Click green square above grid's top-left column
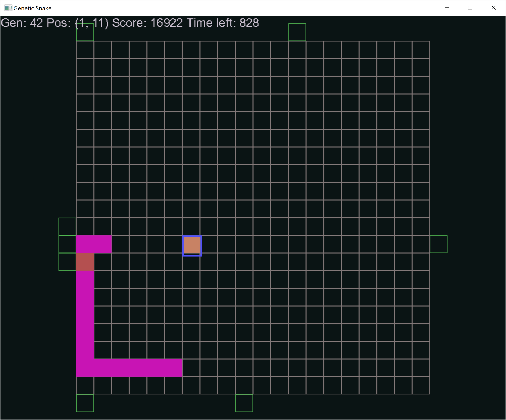 (85, 32)
